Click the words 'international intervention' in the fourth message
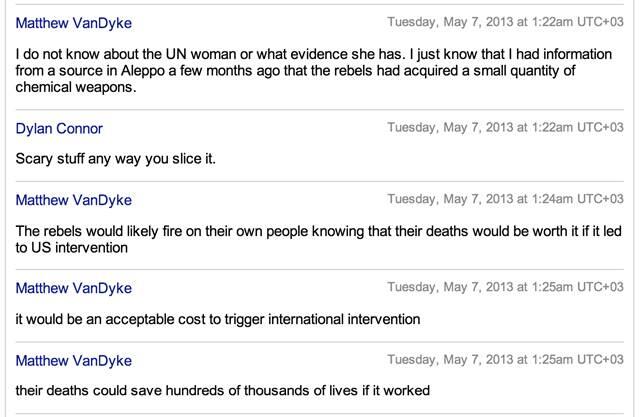The image size is (642, 417). [x=344, y=319]
